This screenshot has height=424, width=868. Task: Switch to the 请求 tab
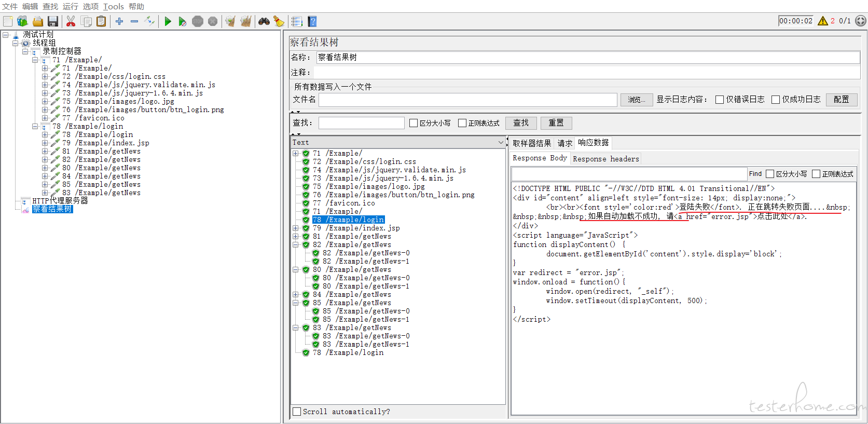565,143
